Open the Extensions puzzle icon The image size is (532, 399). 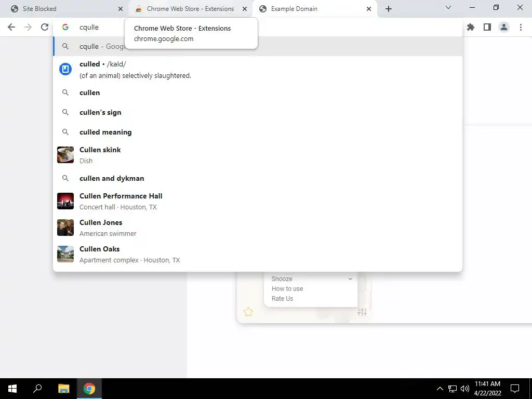471,27
